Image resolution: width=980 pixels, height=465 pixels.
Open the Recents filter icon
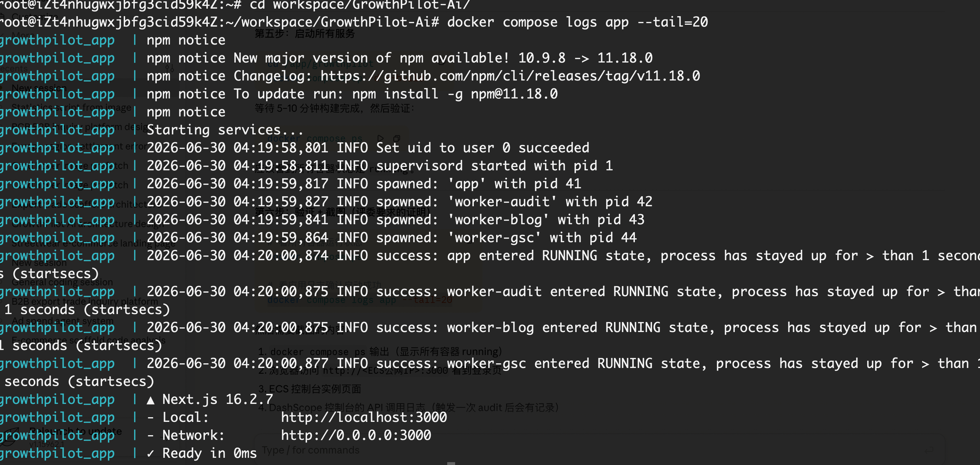pos(170,68)
